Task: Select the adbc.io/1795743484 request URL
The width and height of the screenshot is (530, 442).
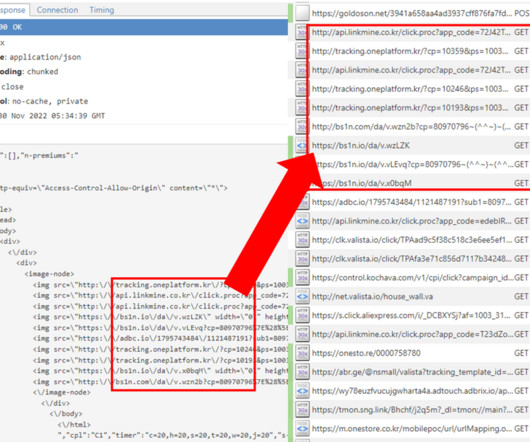Action: [411, 202]
